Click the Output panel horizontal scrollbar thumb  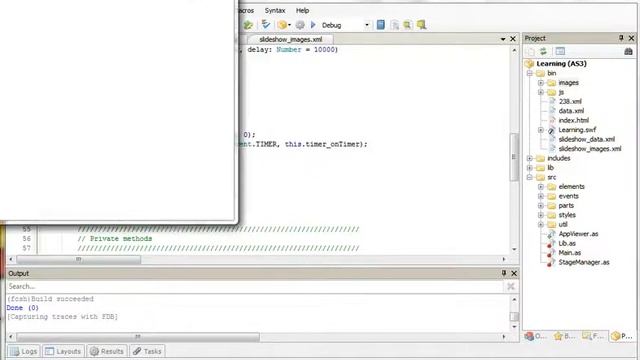pyautogui.click(x=138, y=337)
